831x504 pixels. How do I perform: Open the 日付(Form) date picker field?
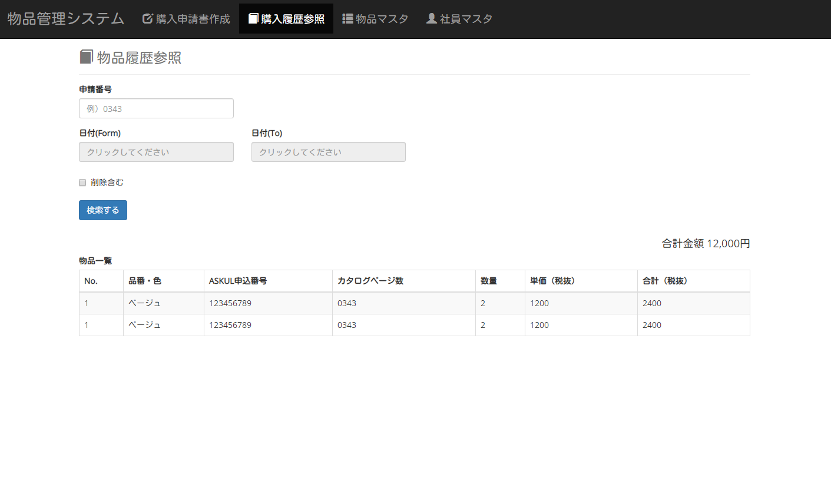156,152
